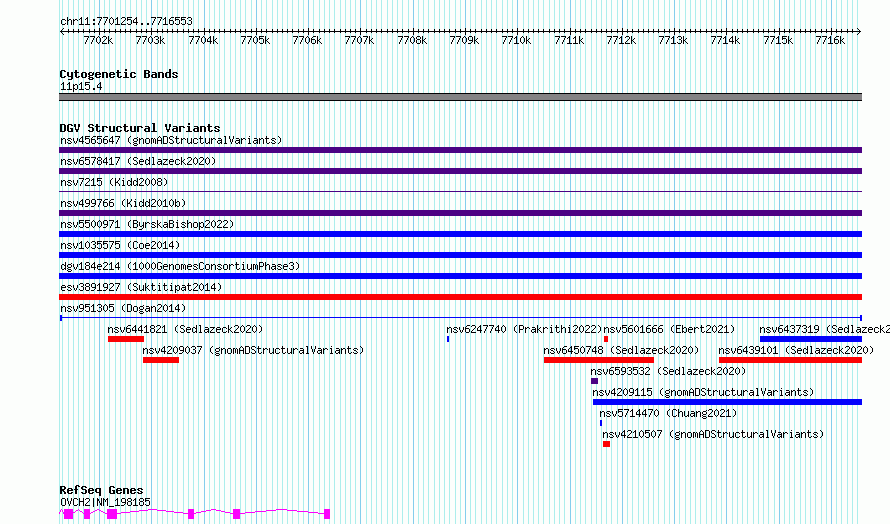Open the esv3891927 Suktitipat2014 red bar

pos(460,297)
